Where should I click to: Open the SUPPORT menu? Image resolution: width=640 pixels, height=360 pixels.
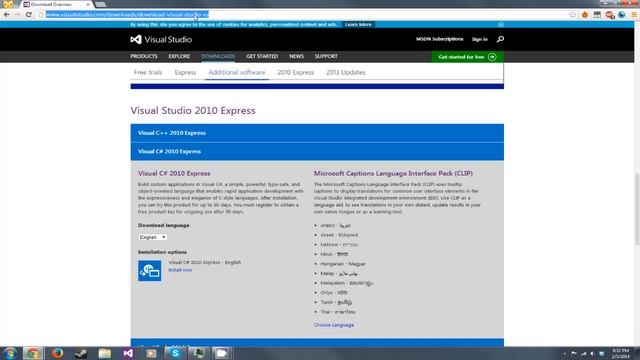coord(326,56)
